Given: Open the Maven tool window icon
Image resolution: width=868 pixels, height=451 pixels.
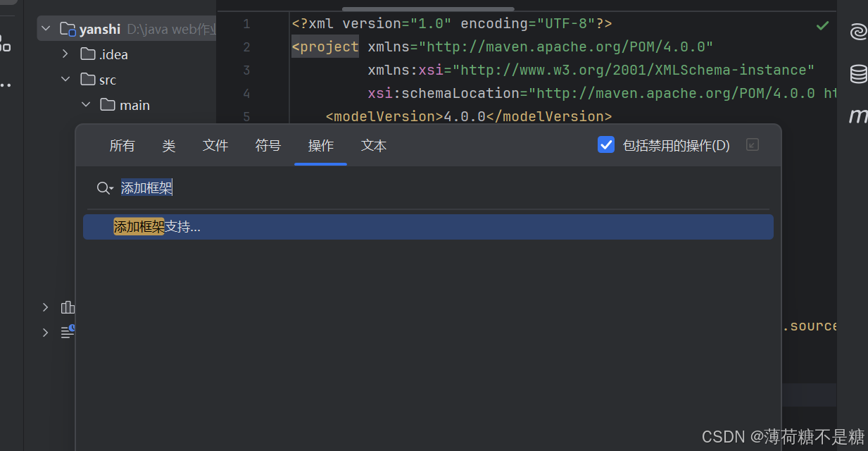Looking at the screenshot, I should click(x=858, y=116).
